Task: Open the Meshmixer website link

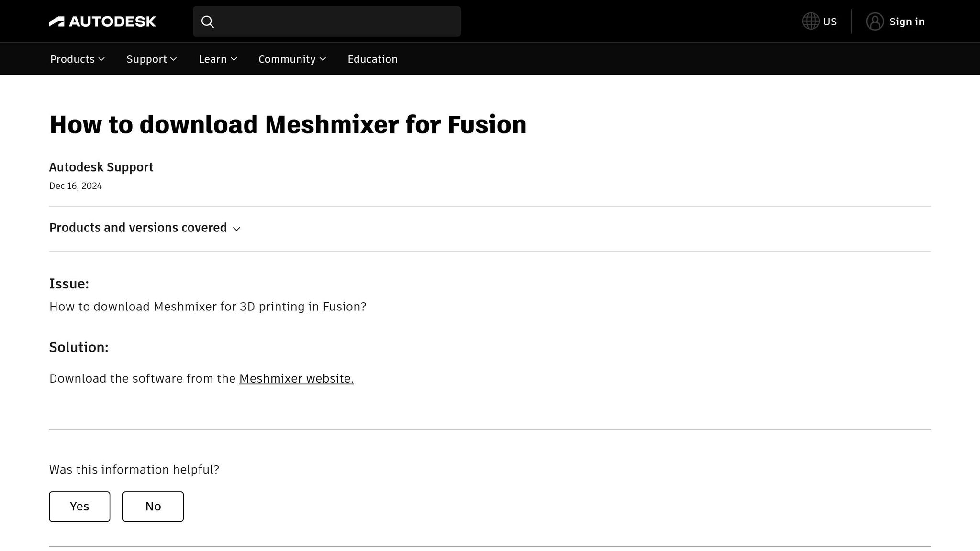Action: 296,378
